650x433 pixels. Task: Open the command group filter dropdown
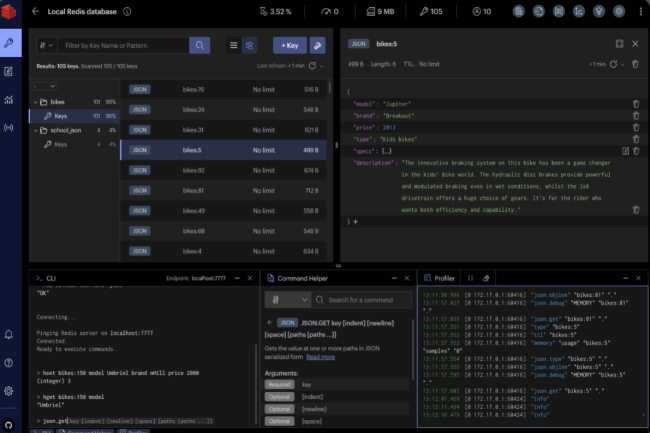288,300
